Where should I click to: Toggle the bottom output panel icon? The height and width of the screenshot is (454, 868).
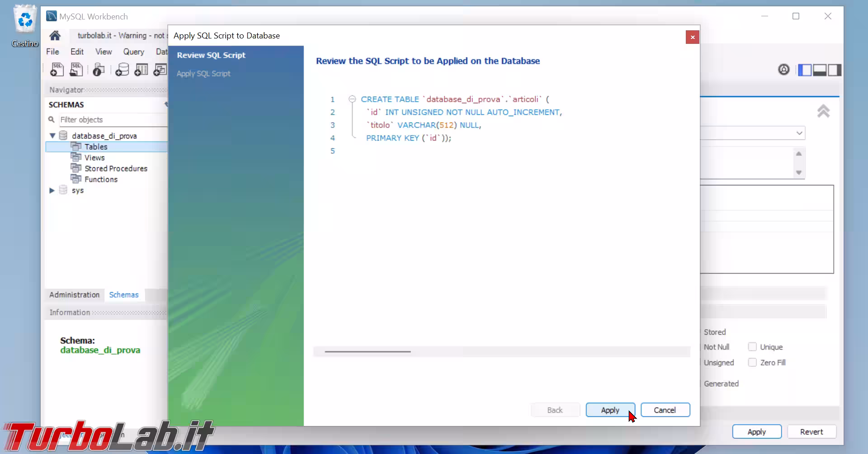[x=820, y=70]
